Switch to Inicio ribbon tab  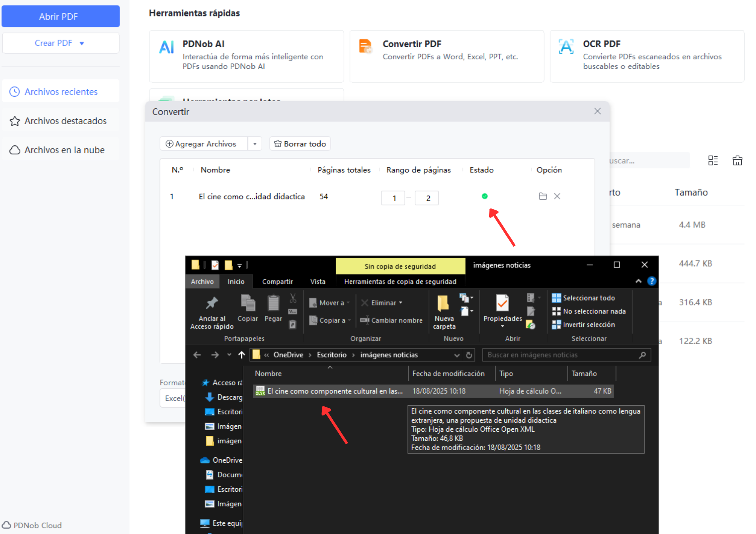236,281
